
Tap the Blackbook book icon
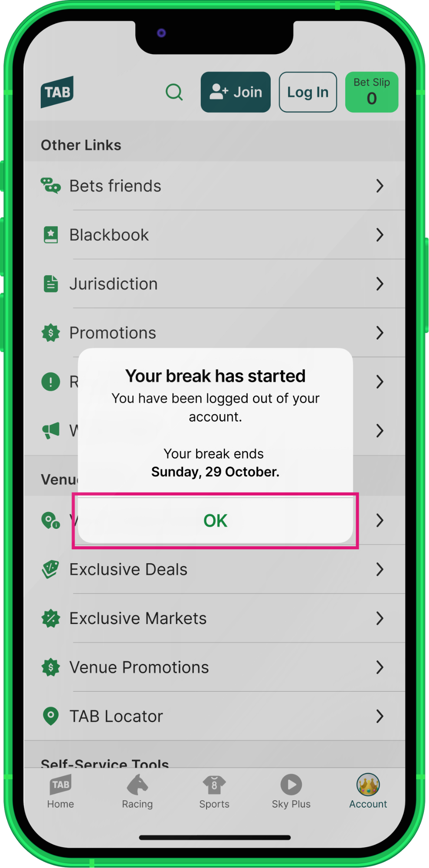pyautogui.click(x=51, y=234)
